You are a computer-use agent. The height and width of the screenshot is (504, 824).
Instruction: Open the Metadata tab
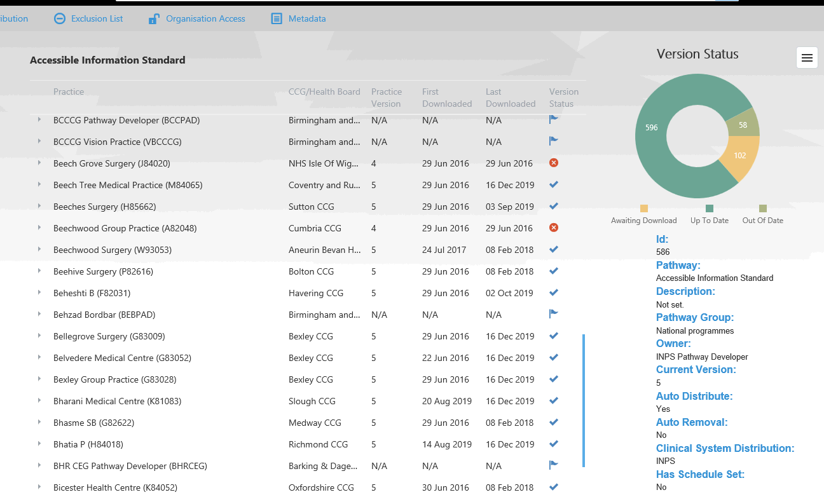point(306,19)
